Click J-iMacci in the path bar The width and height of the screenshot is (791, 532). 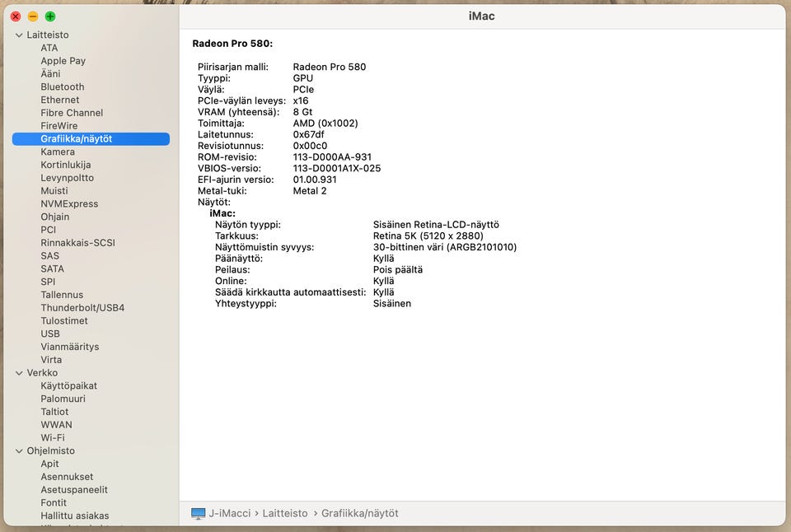(230, 513)
